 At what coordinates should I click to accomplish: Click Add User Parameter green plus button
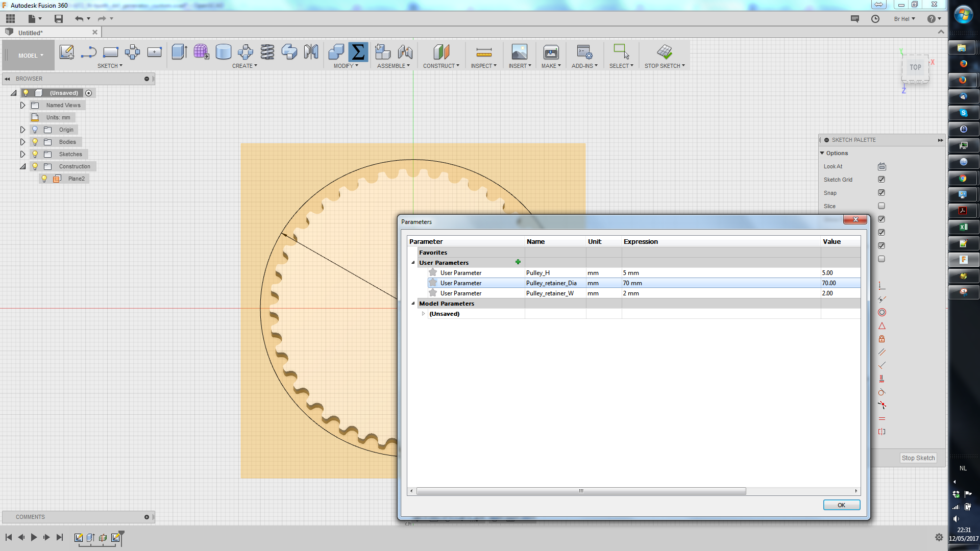[517, 262]
